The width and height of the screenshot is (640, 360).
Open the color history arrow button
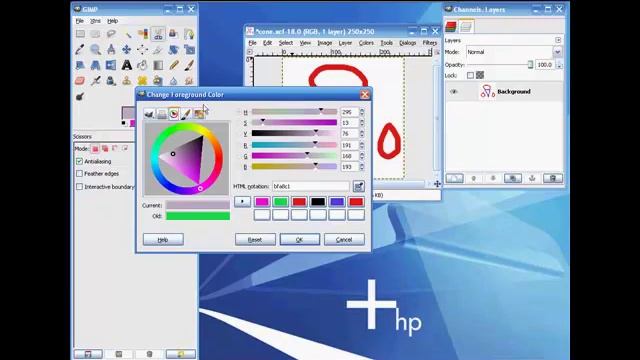[242, 202]
